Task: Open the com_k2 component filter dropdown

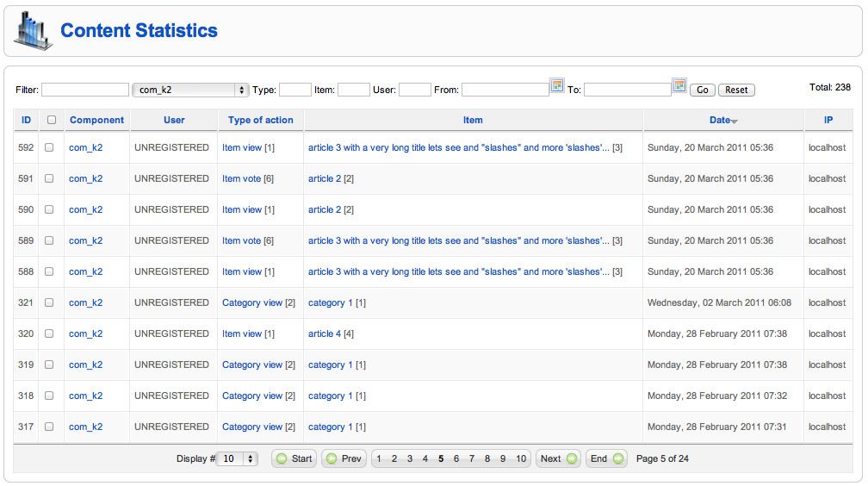Action: (x=190, y=90)
